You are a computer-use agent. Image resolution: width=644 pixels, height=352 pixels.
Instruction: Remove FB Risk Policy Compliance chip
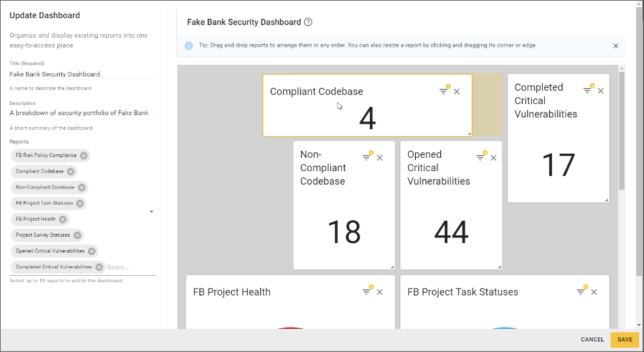(x=84, y=156)
